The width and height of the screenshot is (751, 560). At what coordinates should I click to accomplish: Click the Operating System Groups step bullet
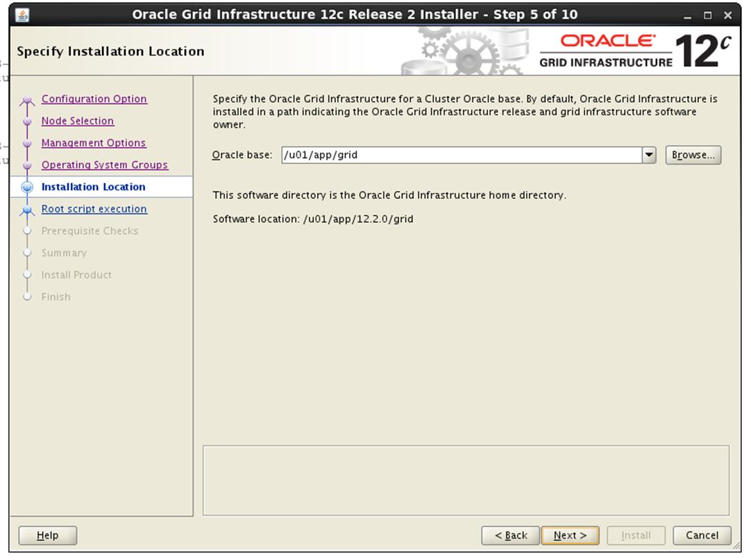point(28,166)
